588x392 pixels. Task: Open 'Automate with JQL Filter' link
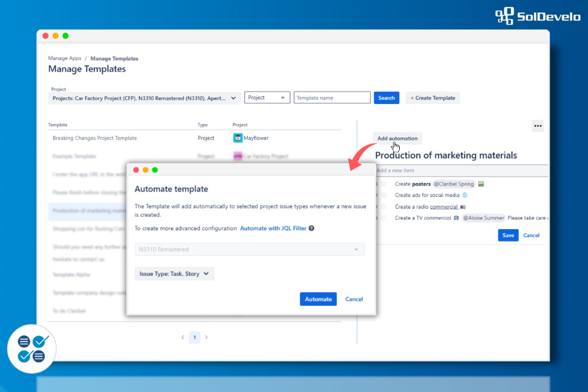point(273,229)
